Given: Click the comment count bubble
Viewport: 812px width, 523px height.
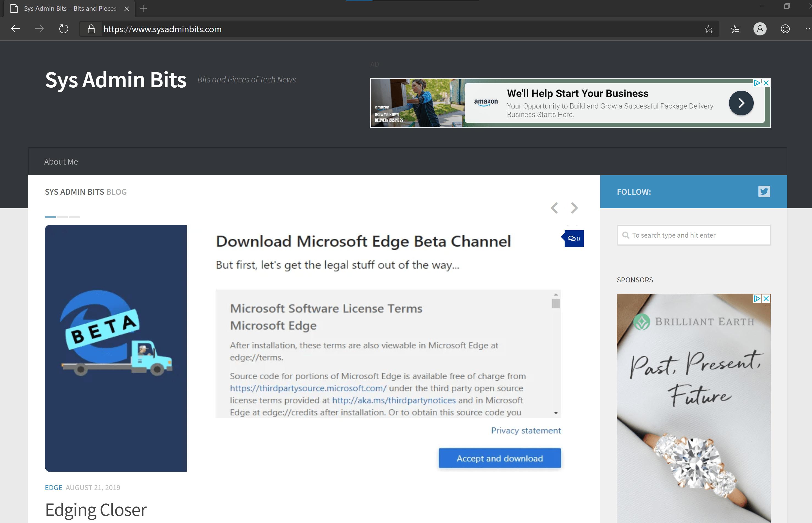Looking at the screenshot, I should tap(574, 239).
